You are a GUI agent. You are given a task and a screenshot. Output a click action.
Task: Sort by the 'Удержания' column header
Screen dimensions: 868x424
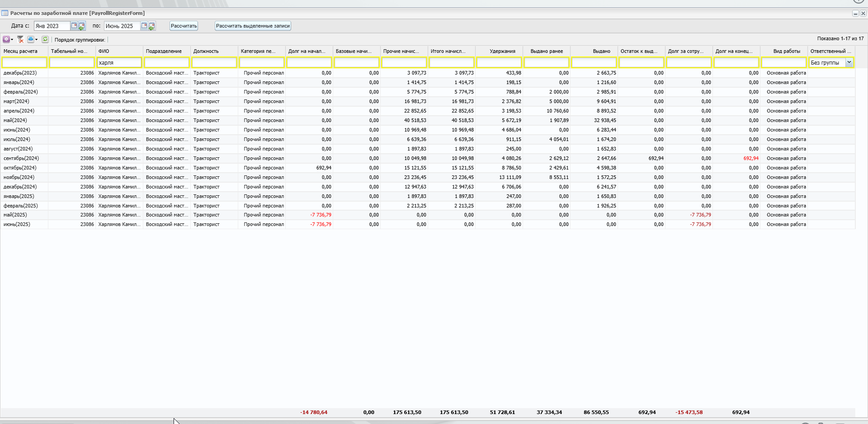(499, 51)
